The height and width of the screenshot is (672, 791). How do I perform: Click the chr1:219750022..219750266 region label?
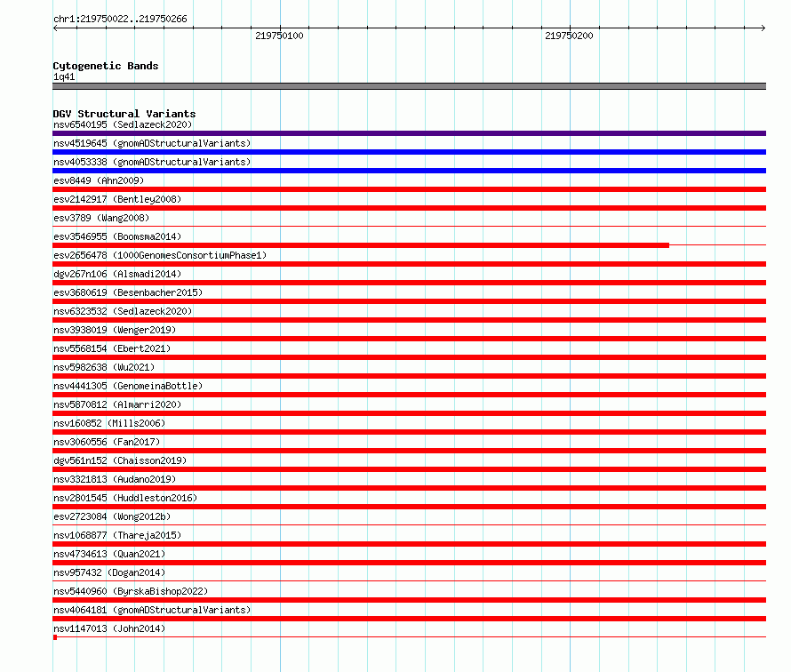(x=120, y=20)
